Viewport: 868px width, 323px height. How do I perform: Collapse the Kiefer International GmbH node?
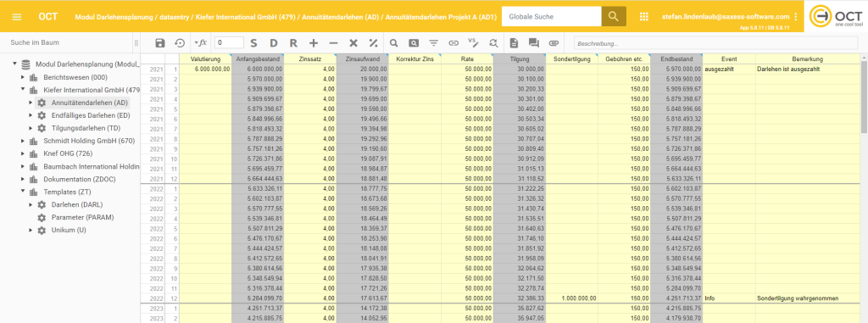23,90
